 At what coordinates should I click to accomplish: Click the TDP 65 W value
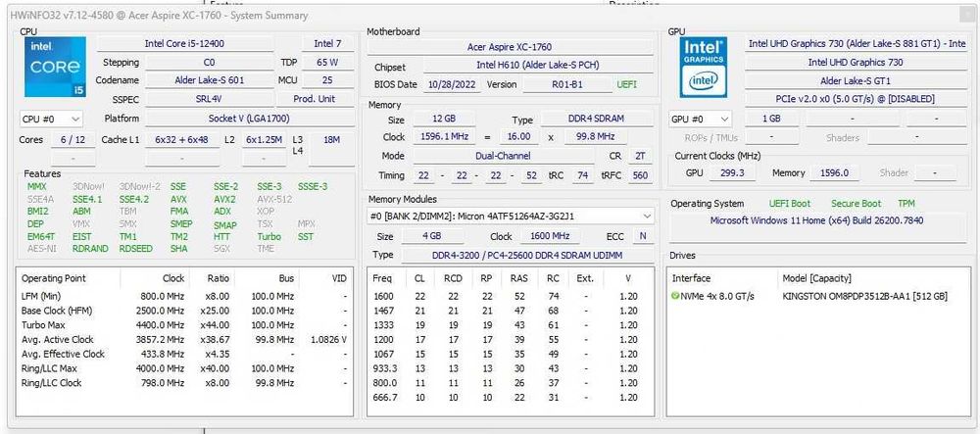click(327, 63)
